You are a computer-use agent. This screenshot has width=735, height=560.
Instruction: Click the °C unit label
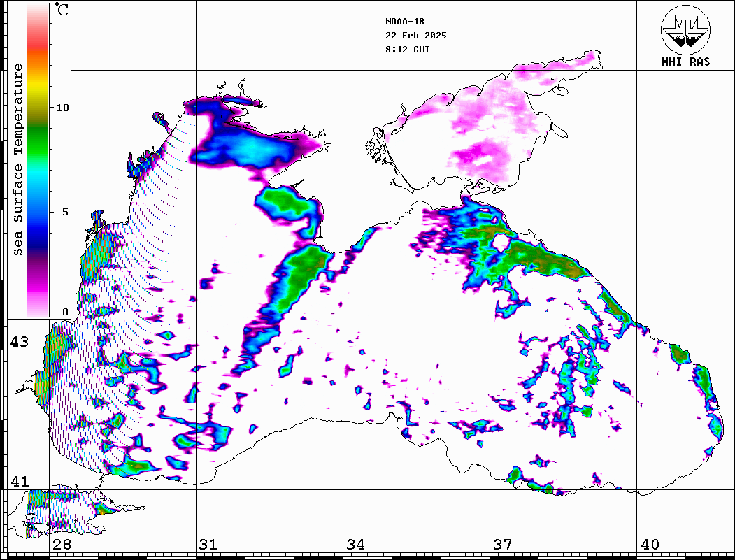(x=61, y=9)
